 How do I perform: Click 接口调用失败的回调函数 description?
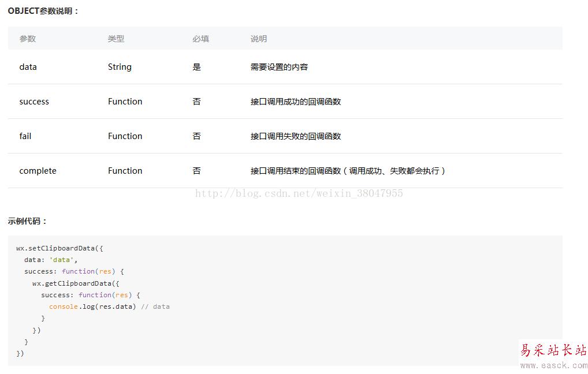pyautogui.click(x=296, y=136)
